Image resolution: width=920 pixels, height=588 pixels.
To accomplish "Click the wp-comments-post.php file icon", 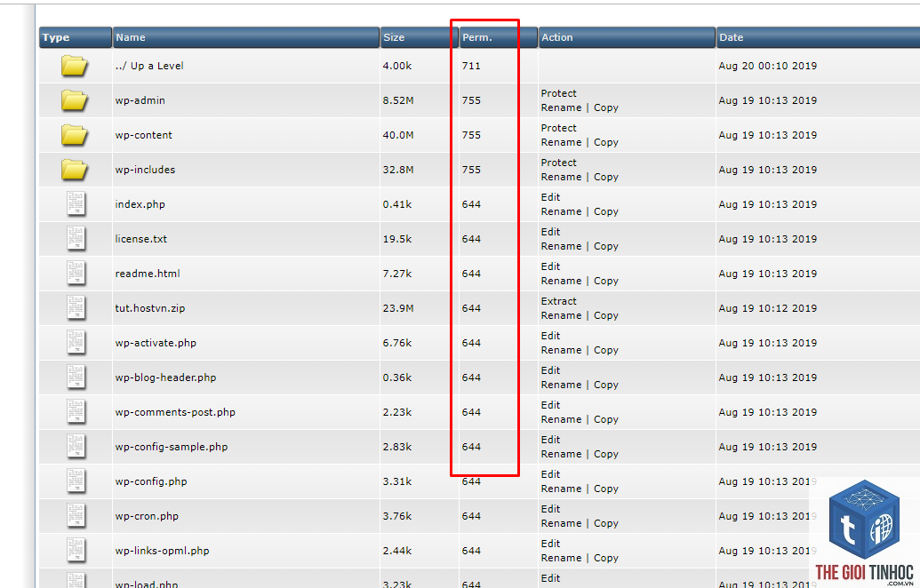I will (x=76, y=411).
